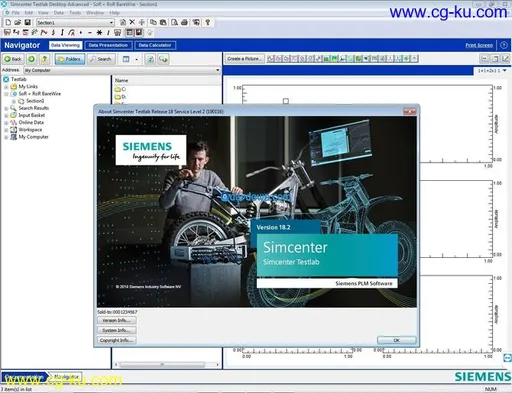Click the green display icon in picture toolbar
The height and width of the screenshot is (393, 512).
pos(326,59)
